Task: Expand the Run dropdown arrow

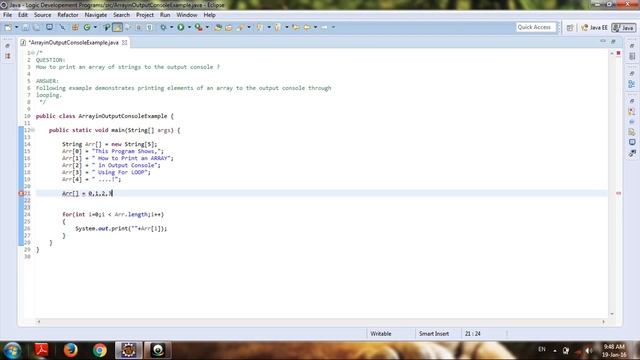Action: [189, 27]
